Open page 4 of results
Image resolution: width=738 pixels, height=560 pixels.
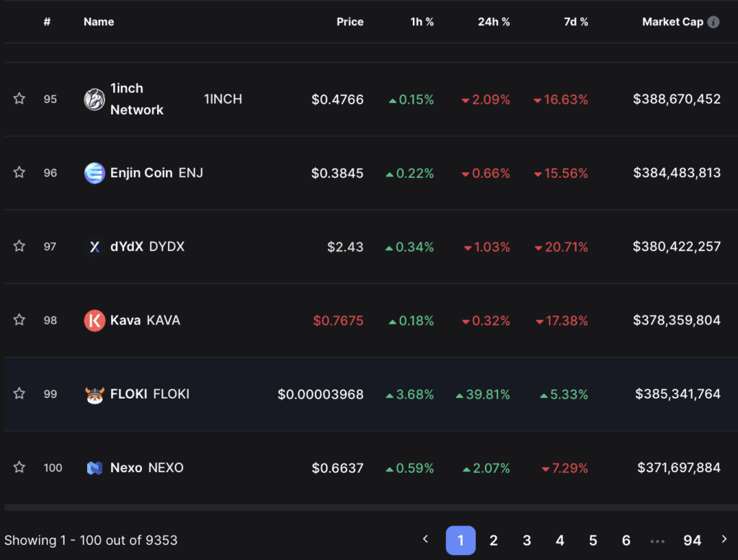click(559, 541)
